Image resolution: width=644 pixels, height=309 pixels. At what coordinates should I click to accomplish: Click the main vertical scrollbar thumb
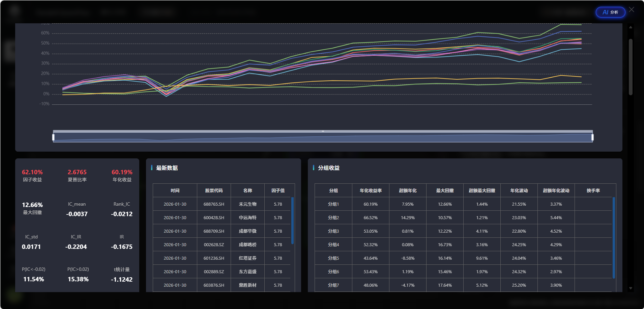(631, 67)
